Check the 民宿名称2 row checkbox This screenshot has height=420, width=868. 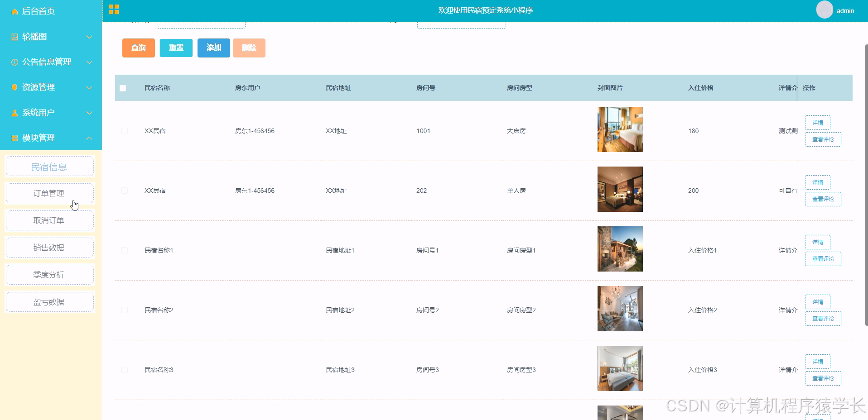[125, 310]
